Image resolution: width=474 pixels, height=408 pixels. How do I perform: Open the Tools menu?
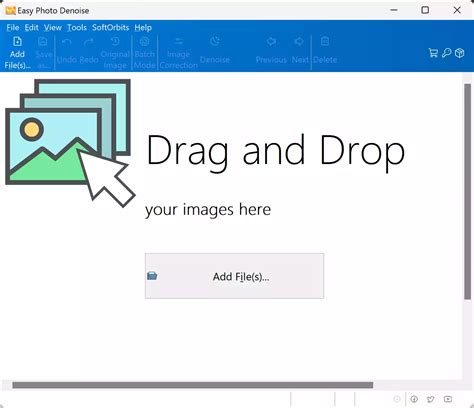[77, 27]
